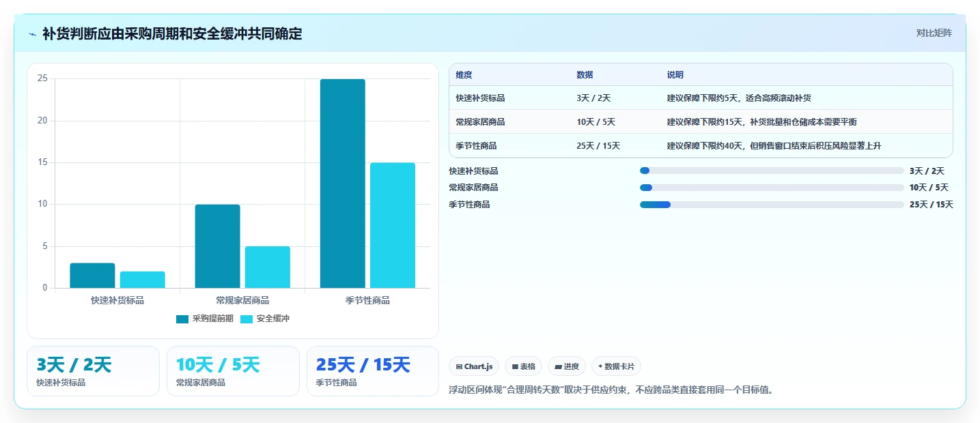The width and height of the screenshot is (980, 423).
Task: Click the y-axis value 15
Action: (42, 162)
